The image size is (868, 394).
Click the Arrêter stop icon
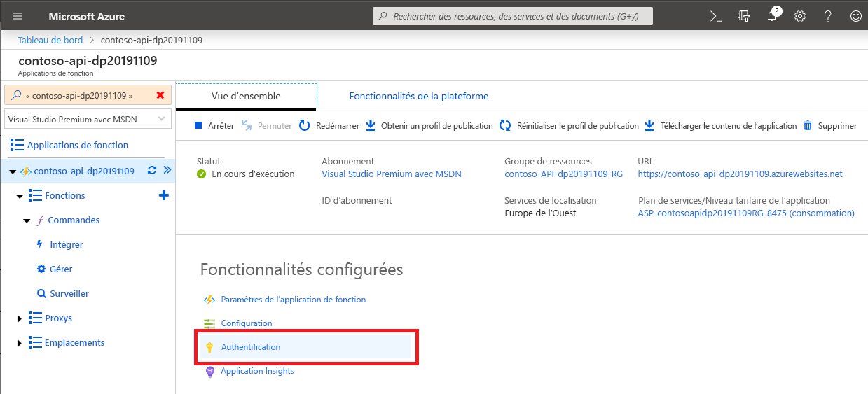tap(198, 126)
